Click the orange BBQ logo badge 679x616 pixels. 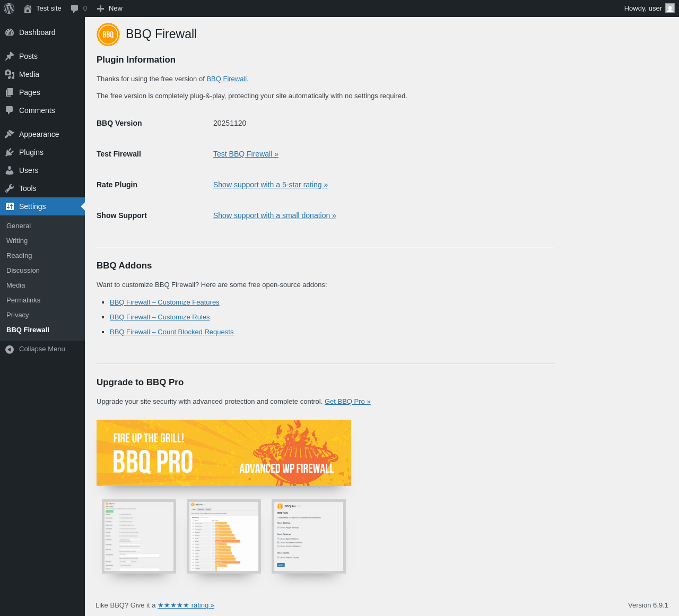click(108, 34)
